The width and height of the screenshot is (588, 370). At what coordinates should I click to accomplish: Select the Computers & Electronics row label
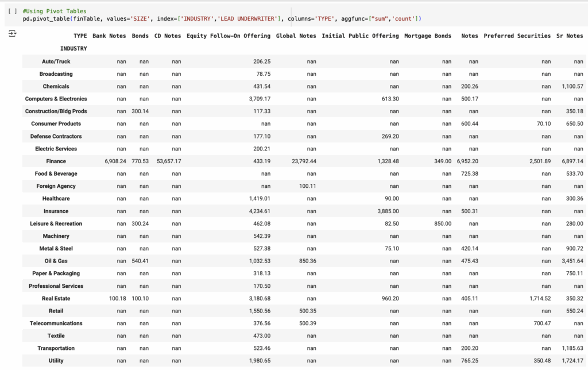point(56,99)
